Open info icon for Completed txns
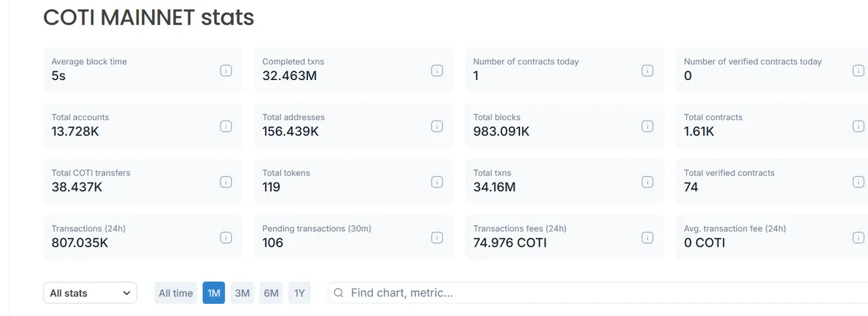The height and width of the screenshot is (316, 868). click(437, 71)
